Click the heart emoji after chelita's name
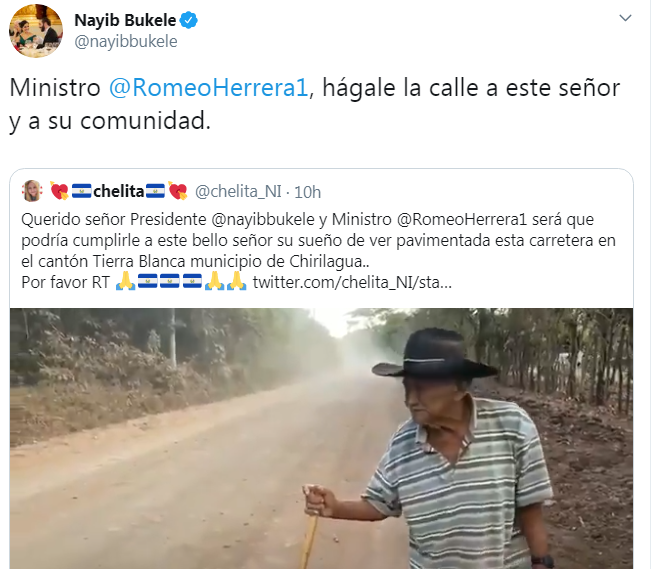Screen dimensions: 663x569 point(178,191)
